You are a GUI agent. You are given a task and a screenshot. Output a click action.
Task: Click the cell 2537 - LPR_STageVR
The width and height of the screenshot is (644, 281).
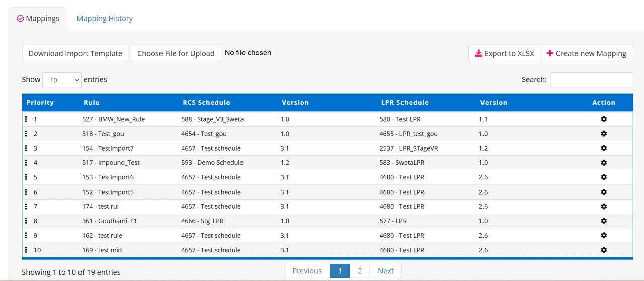409,148
